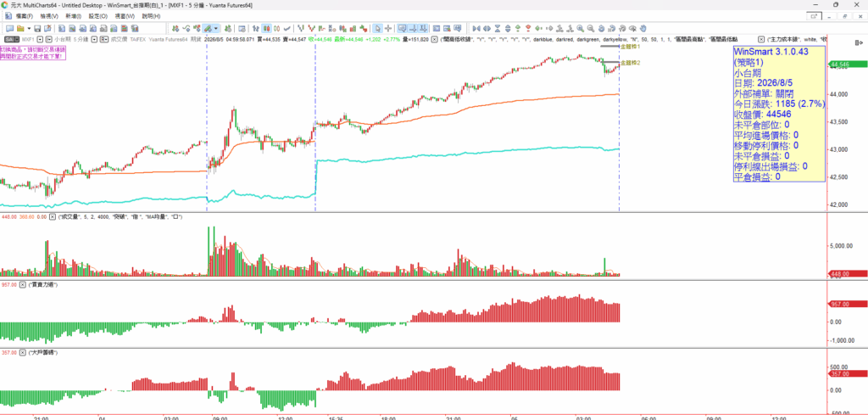Toggle the 大戶籌碼 indicator checkbox

23,352
